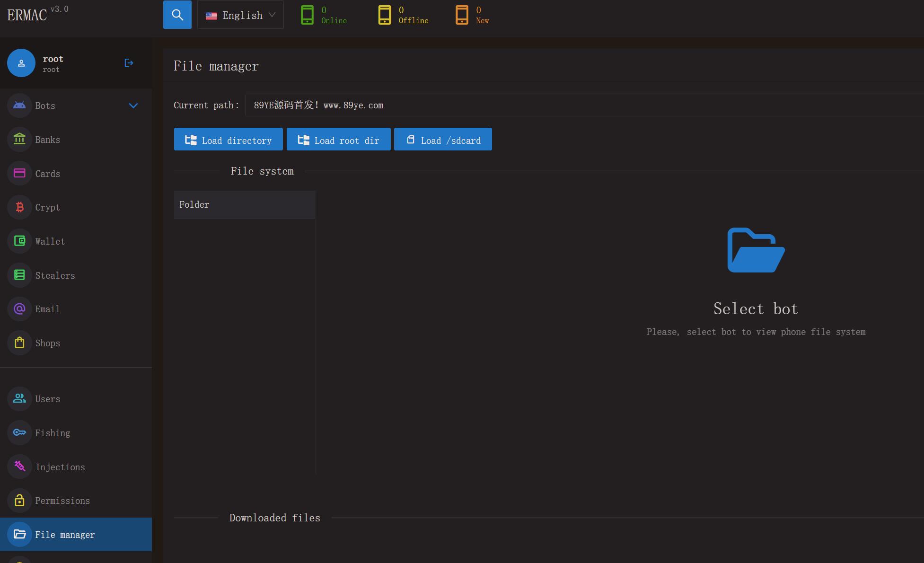Viewport: 924px width, 563px height.
Task: Click the blue search magnifier button
Action: (x=177, y=15)
